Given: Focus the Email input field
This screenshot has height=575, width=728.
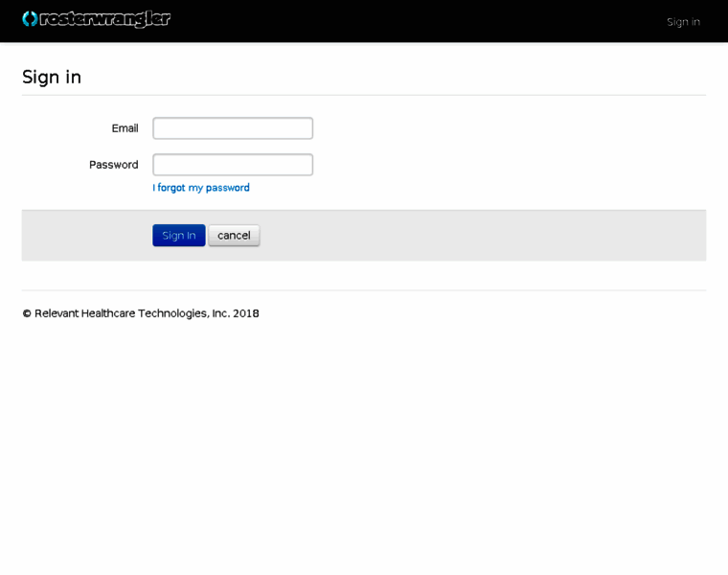Looking at the screenshot, I should point(233,128).
